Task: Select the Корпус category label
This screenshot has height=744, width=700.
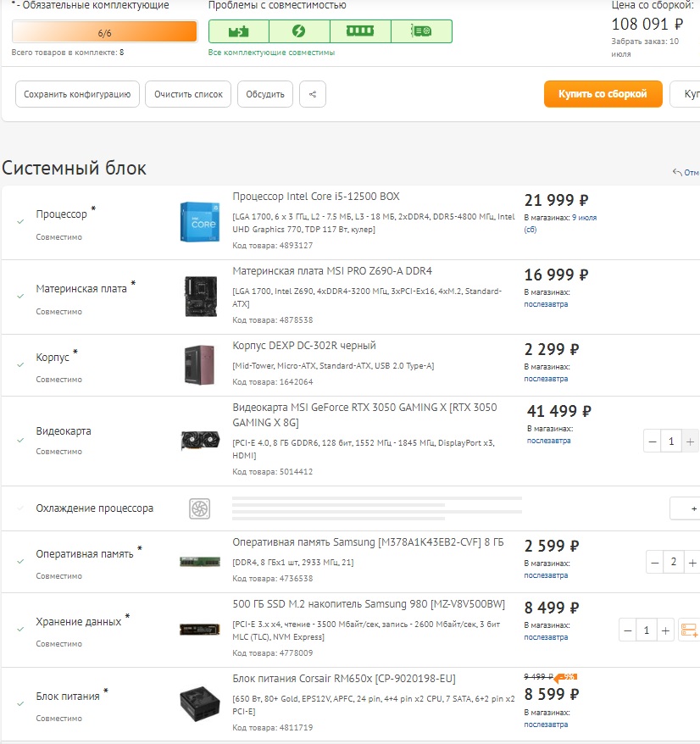Action: [x=53, y=357]
